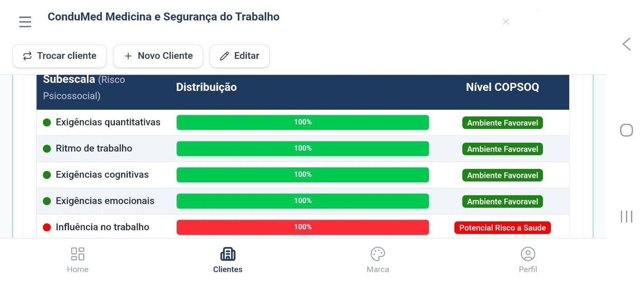644x282 pixels.
Task: Tap the Android recent apps icon
Action: [626, 216]
